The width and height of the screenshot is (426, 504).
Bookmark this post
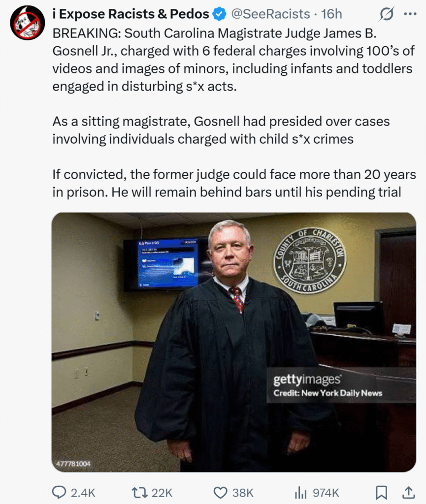(x=382, y=492)
